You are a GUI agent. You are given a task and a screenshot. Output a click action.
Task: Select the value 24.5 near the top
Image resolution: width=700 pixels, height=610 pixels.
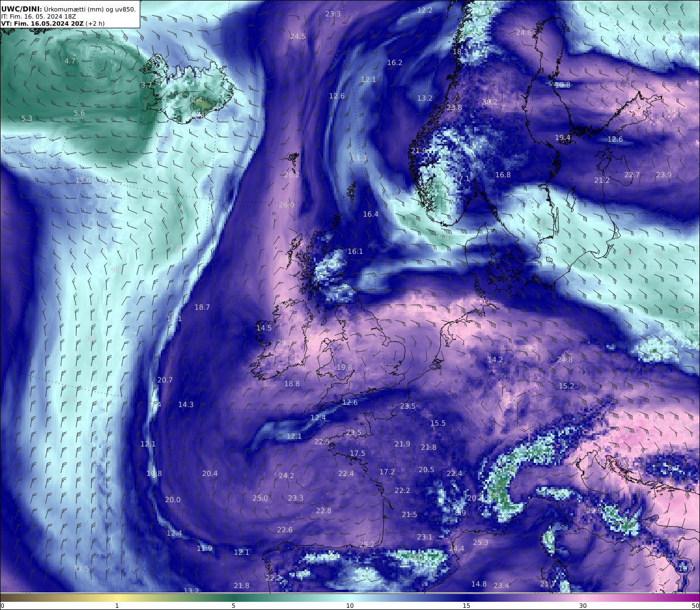click(298, 36)
